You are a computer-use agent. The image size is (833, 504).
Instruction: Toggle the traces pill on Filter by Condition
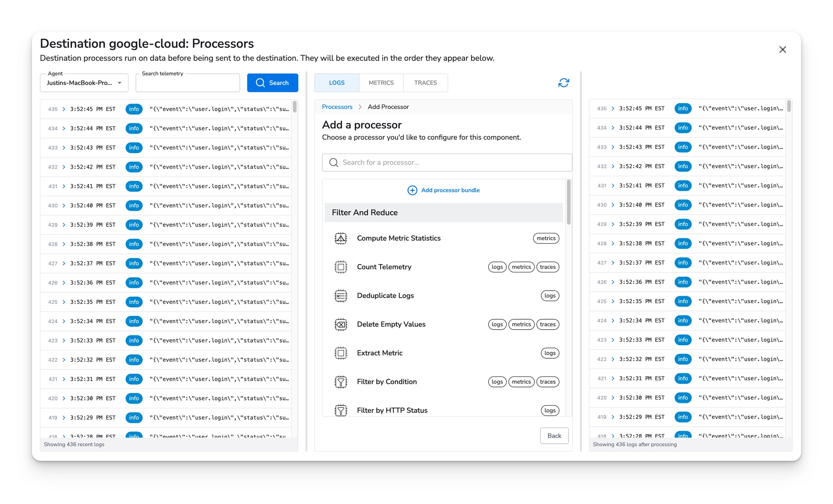(x=548, y=382)
